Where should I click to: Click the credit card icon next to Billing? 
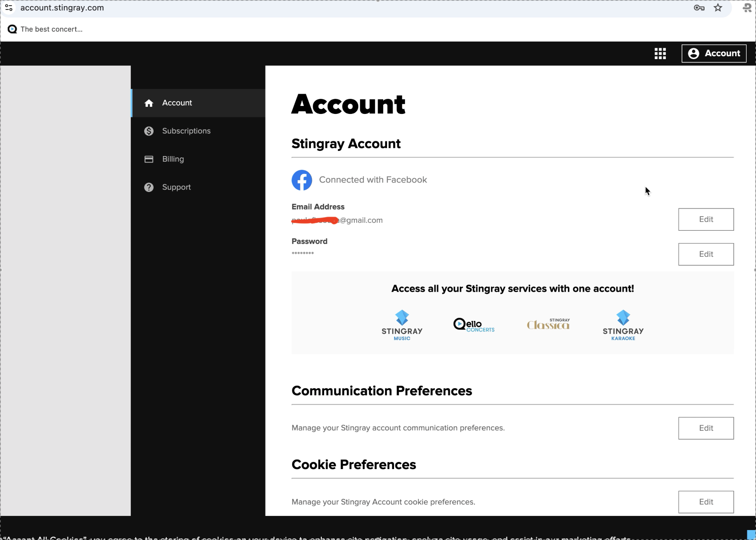(x=148, y=159)
